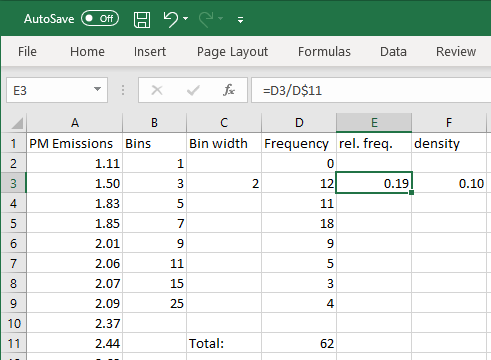491x360 pixels.
Task: Open Customize Quick Access Toolbar arrow
Action: point(240,20)
